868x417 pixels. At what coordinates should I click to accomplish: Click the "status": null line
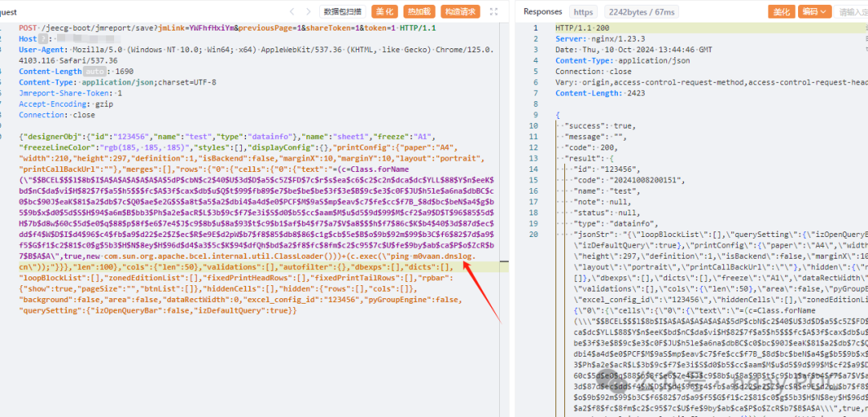[x=608, y=213]
